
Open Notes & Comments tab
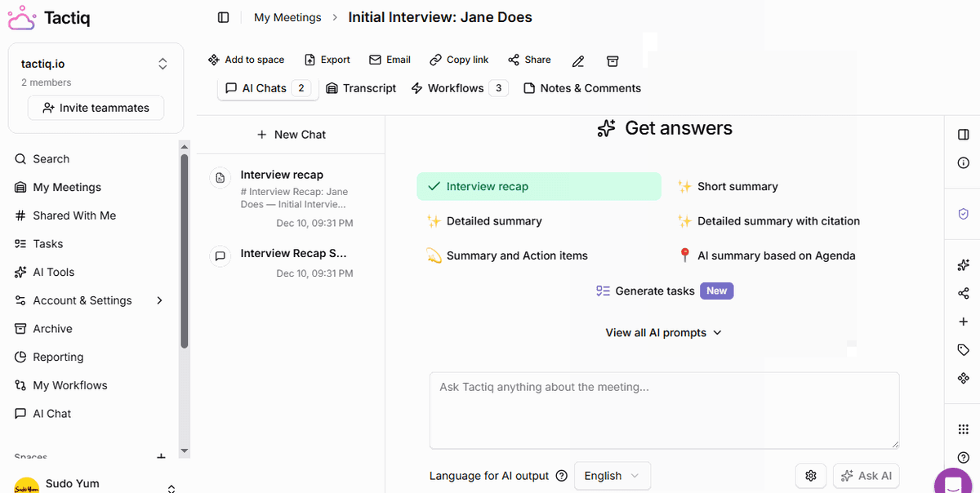582,88
